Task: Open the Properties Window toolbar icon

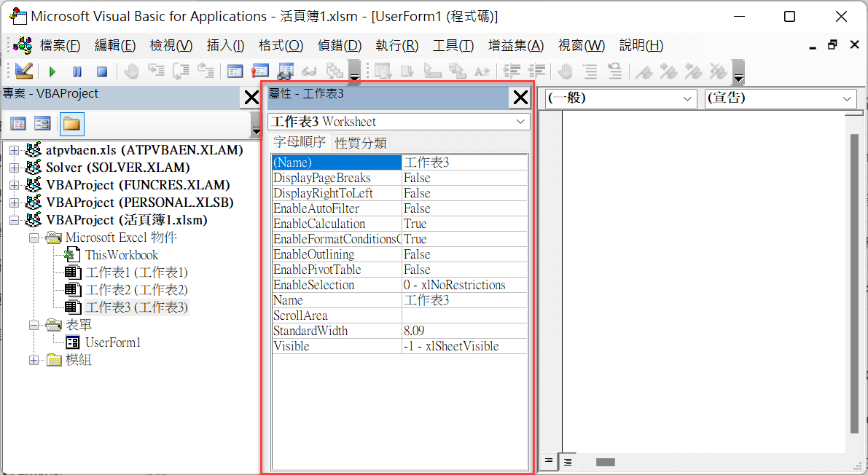Action: (259, 71)
